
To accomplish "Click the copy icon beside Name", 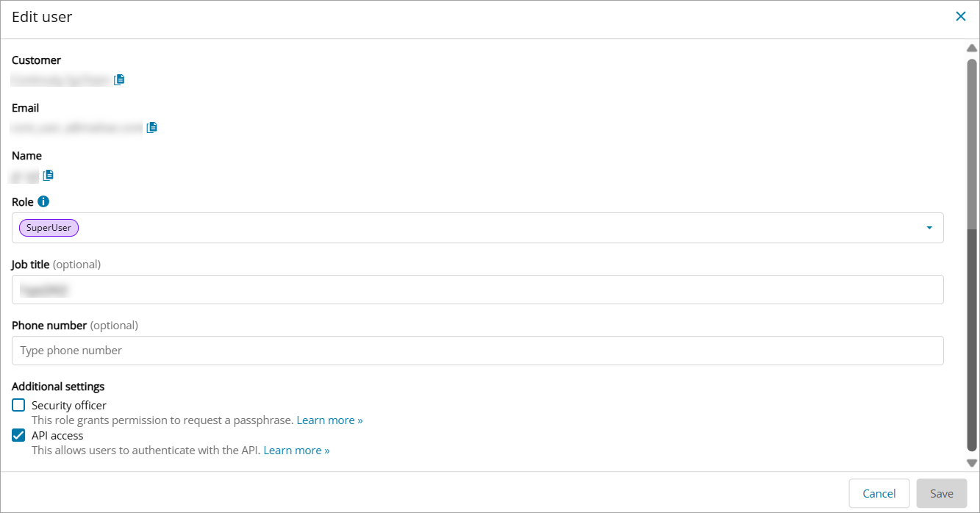I will (x=49, y=175).
